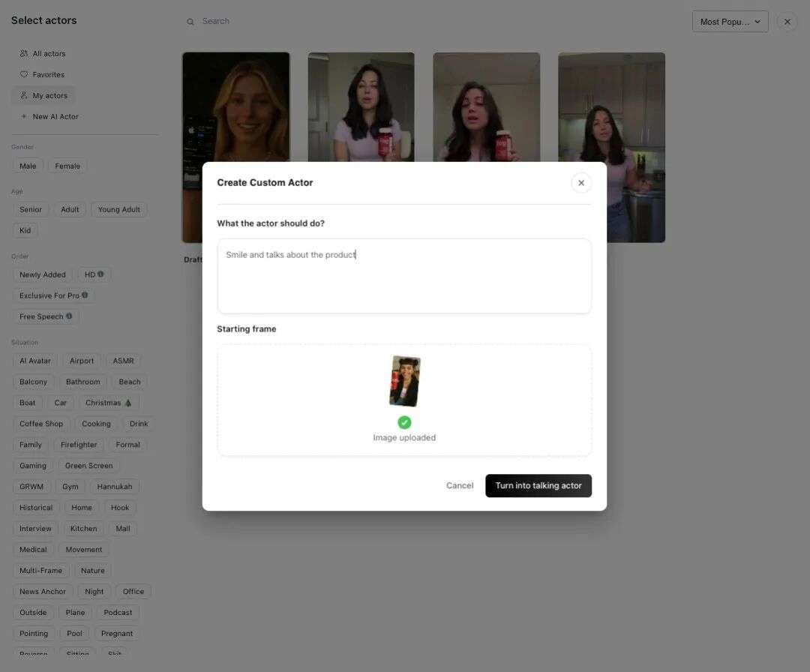This screenshot has width=810, height=672.
Task: Click the Exclusive For Pro info icon
Action: coord(85,295)
